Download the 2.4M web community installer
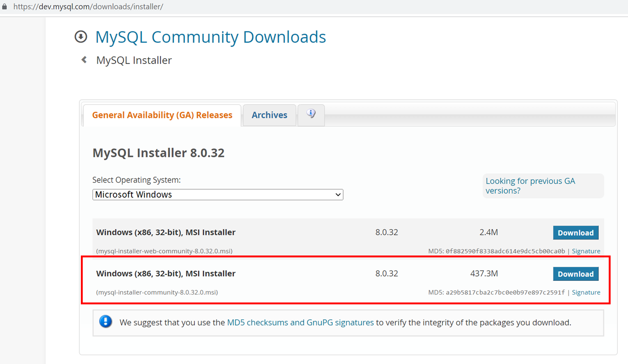628x364 pixels. click(x=576, y=232)
